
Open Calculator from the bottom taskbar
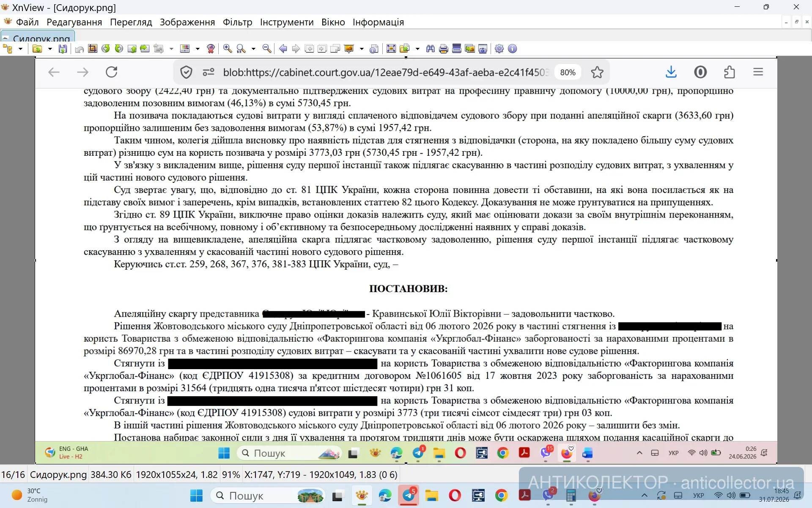click(571, 495)
